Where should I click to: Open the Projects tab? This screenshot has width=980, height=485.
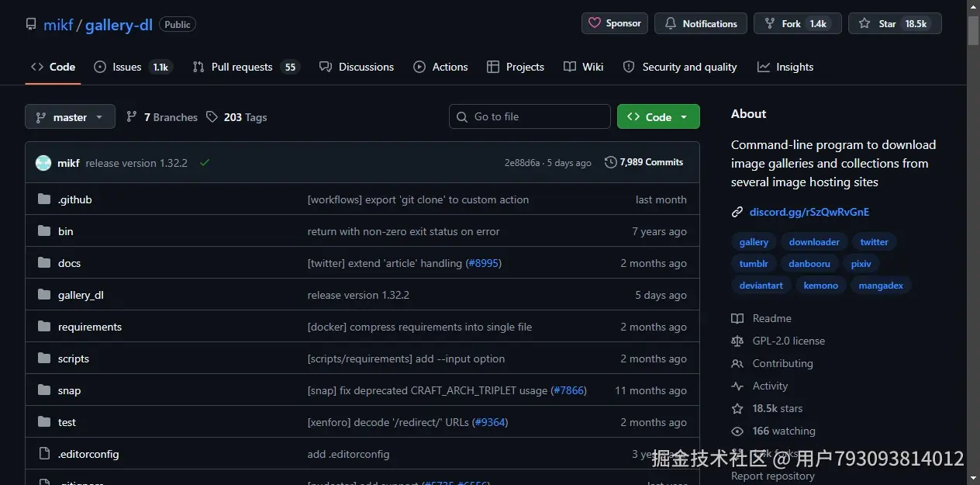[516, 67]
